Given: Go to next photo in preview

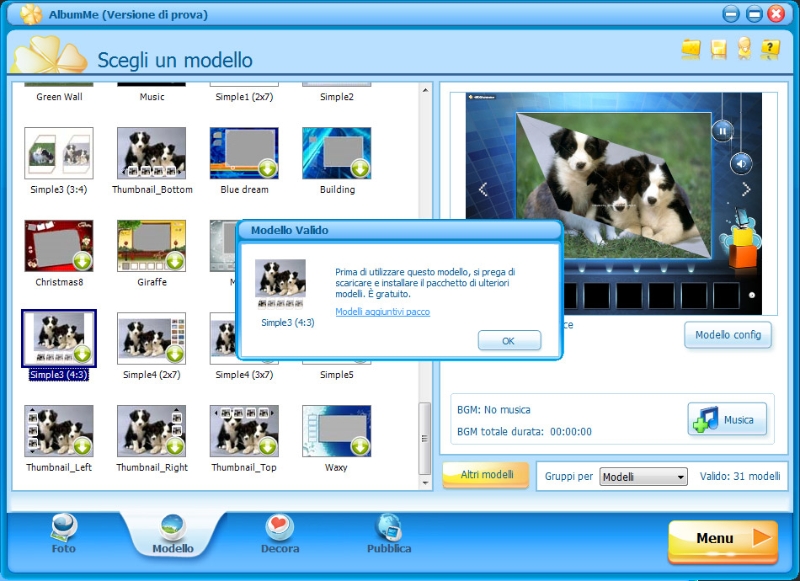Looking at the screenshot, I should pos(746,189).
